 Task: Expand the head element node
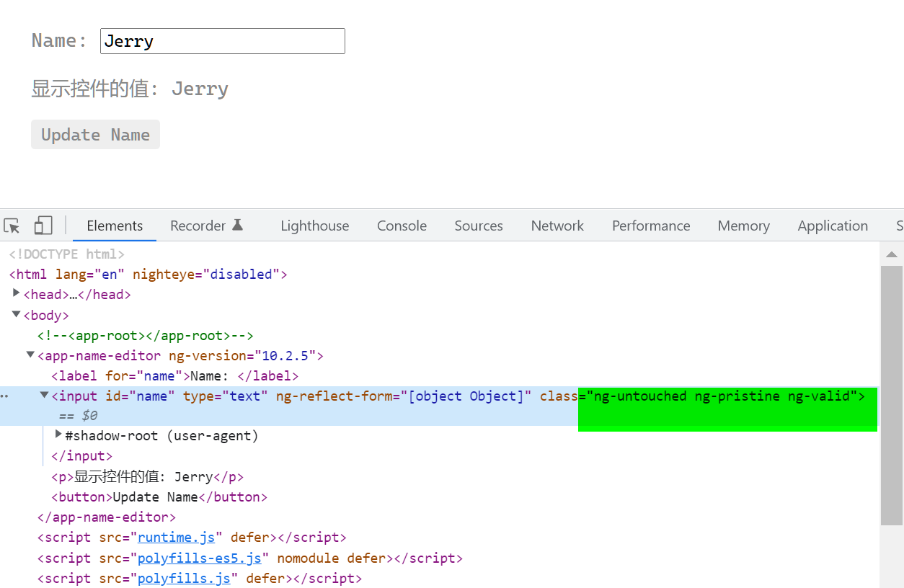click(x=17, y=293)
